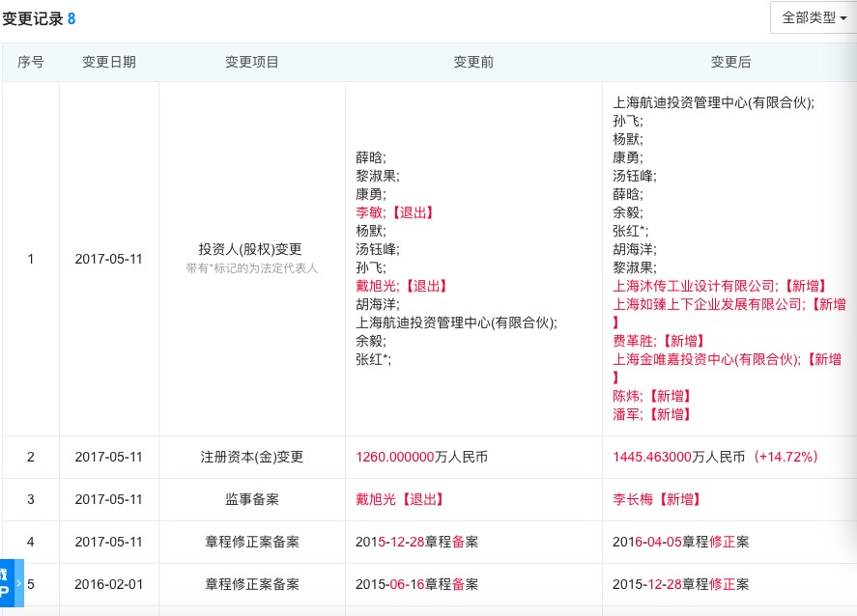Click 2016-04-05章程修正案 entry

click(x=680, y=542)
